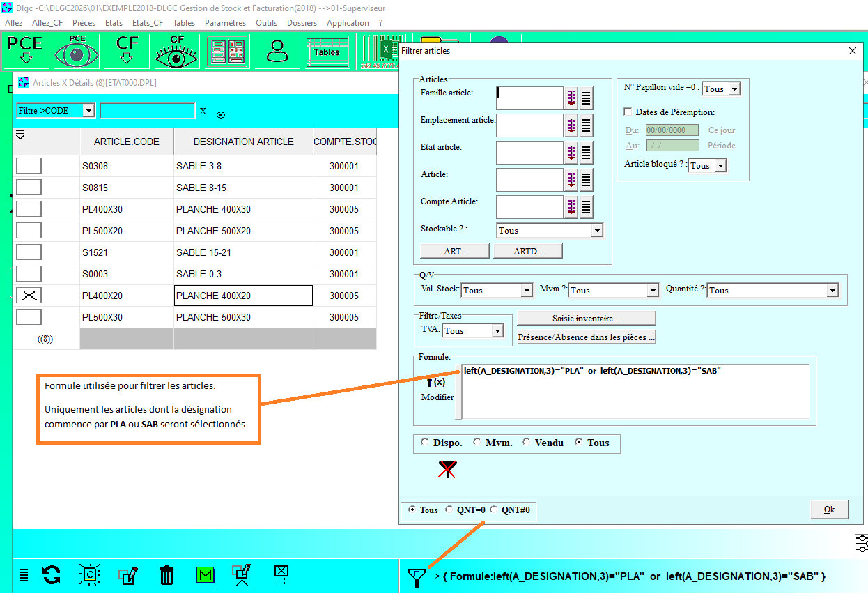Expand the Stockable dropdown
Viewport: 868px width, 596px height.
tap(596, 231)
